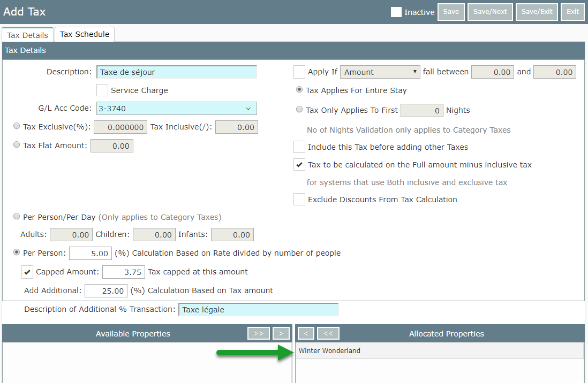
Task: Open the G/L Acc Code dropdown
Action: [177, 109]
